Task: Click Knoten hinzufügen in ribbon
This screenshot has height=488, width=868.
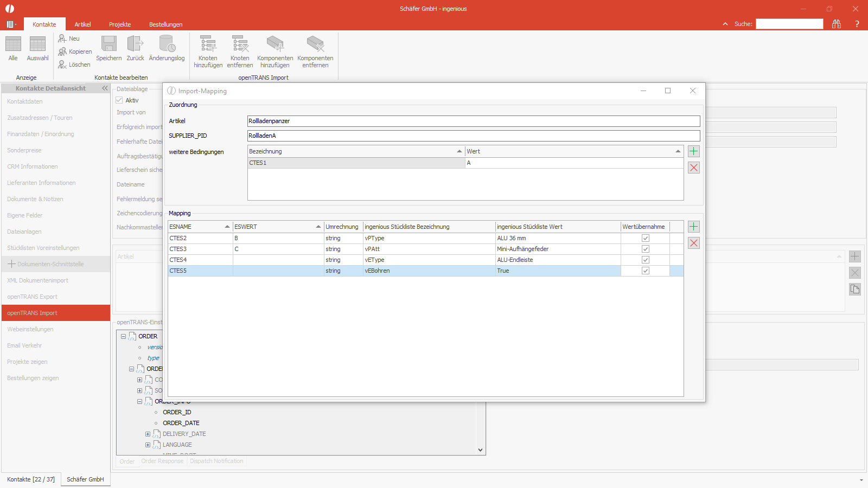Action: pos(208,52)
